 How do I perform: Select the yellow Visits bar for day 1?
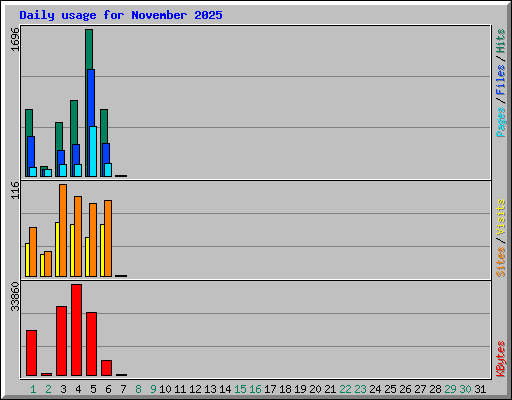click(27, 260)
